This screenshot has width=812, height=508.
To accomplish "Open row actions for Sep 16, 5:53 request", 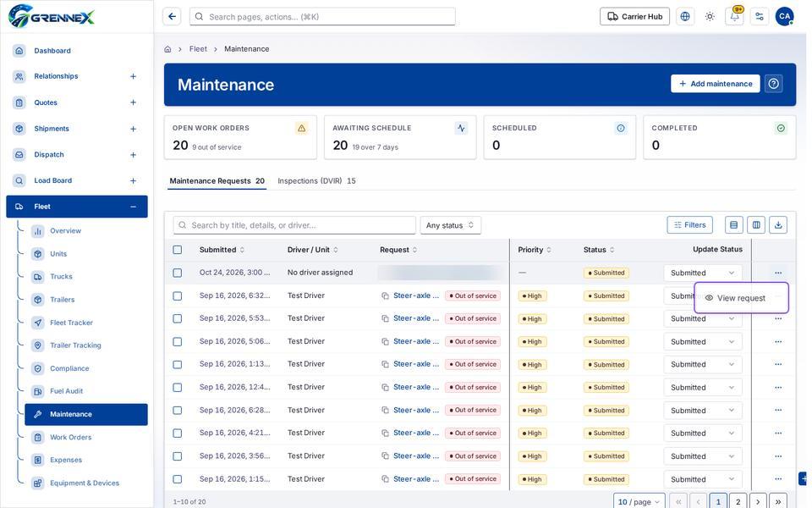I will (778, 319).
